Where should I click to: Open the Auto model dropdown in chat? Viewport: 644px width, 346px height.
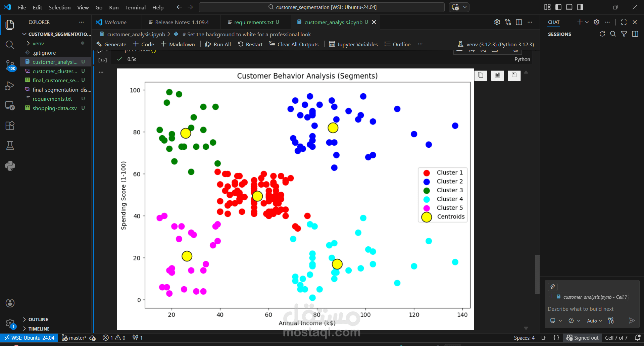(594, 321)
